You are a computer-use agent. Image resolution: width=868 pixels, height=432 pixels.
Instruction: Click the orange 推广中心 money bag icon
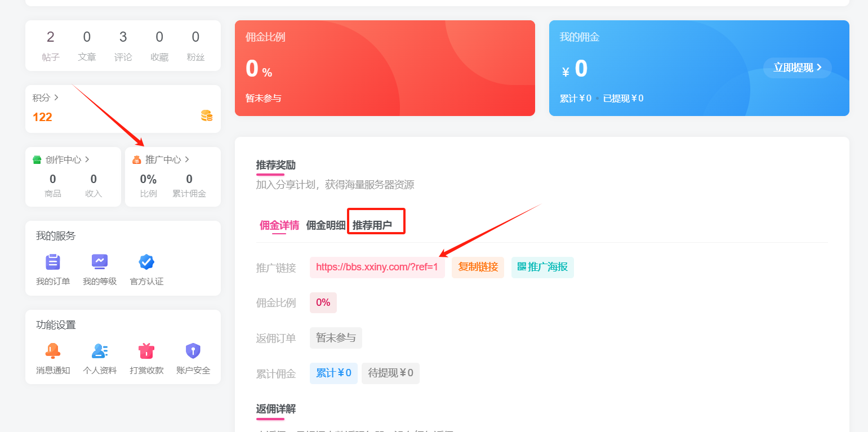[137, 160]
